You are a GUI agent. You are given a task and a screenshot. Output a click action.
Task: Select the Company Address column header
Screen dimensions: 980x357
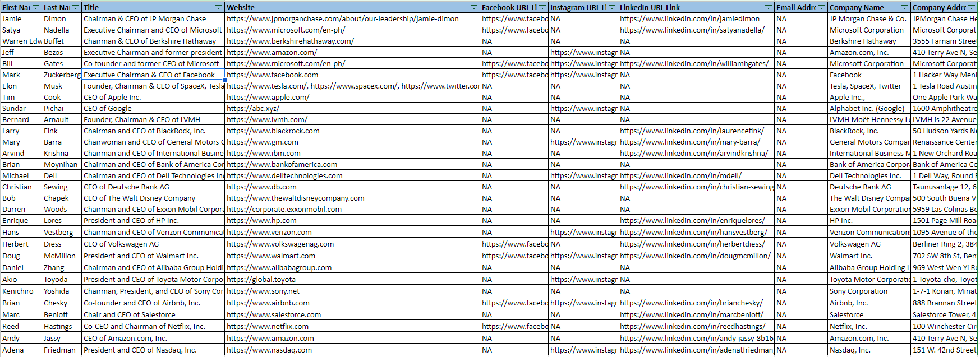(x=945, y=7)
